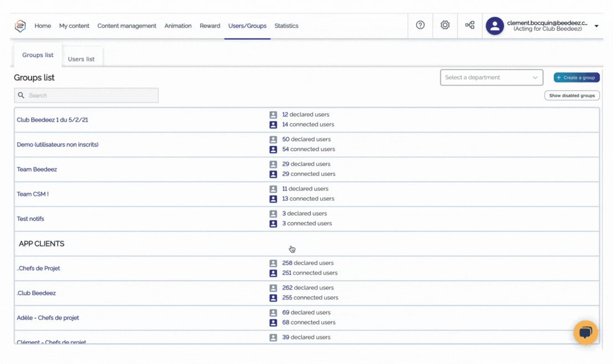
Task: Open the account menu dropdown arrow
Action: 596,26
